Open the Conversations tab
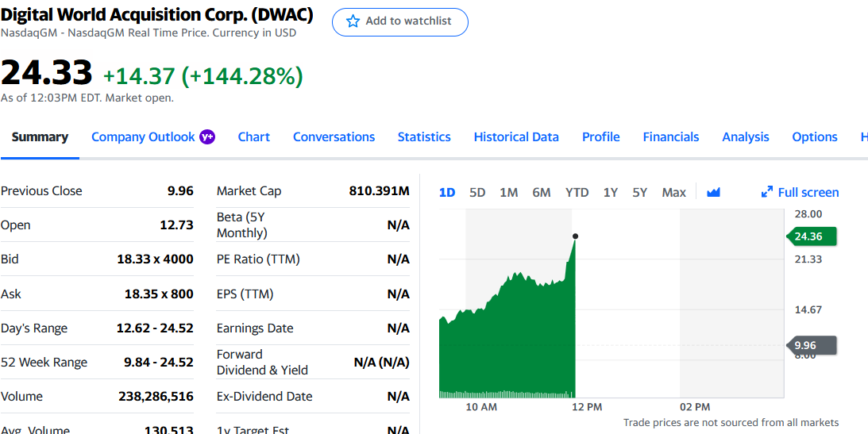This screenshot has height=434, width=868. tap(334, 136)
